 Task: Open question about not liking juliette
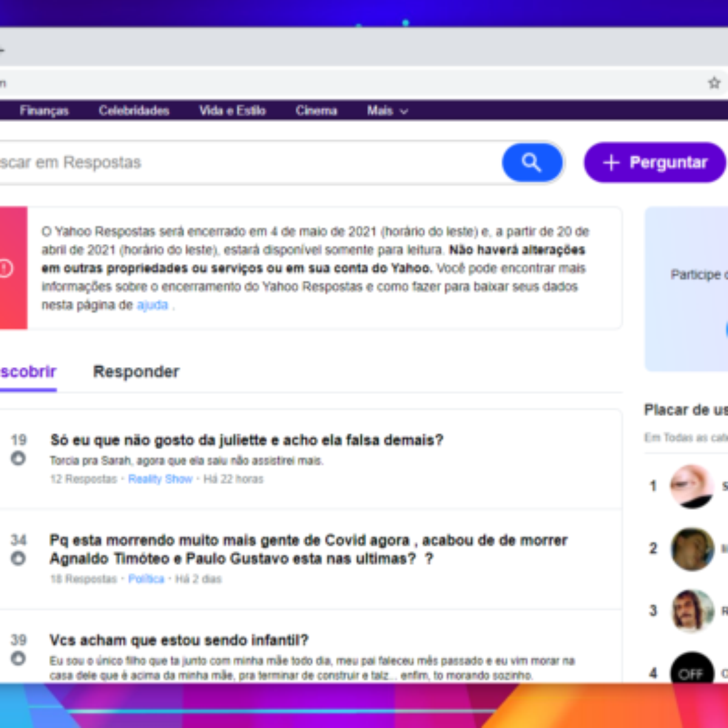(x=246, y=440)
